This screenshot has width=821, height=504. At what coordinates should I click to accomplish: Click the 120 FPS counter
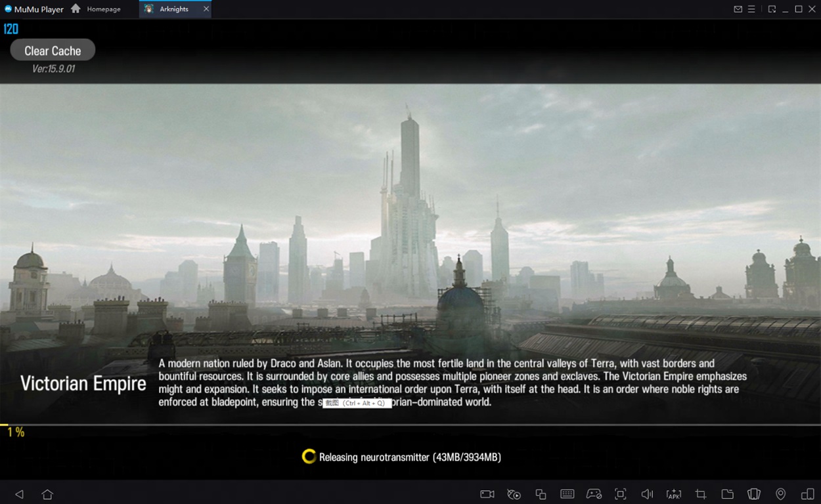pyautogui.click(x=11, y=29)
